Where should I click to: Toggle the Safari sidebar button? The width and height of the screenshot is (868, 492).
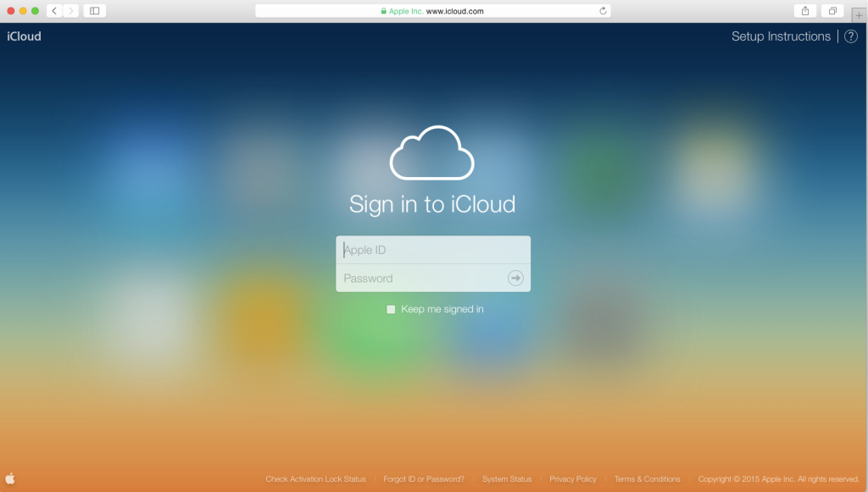tap(95, 11)
